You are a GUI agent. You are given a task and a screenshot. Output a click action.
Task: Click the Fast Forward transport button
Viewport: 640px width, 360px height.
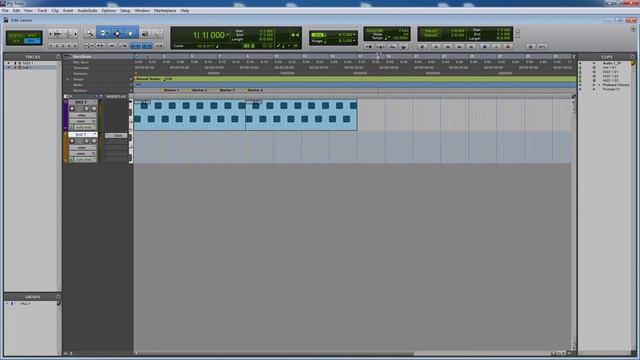click(x=460, y=47)
